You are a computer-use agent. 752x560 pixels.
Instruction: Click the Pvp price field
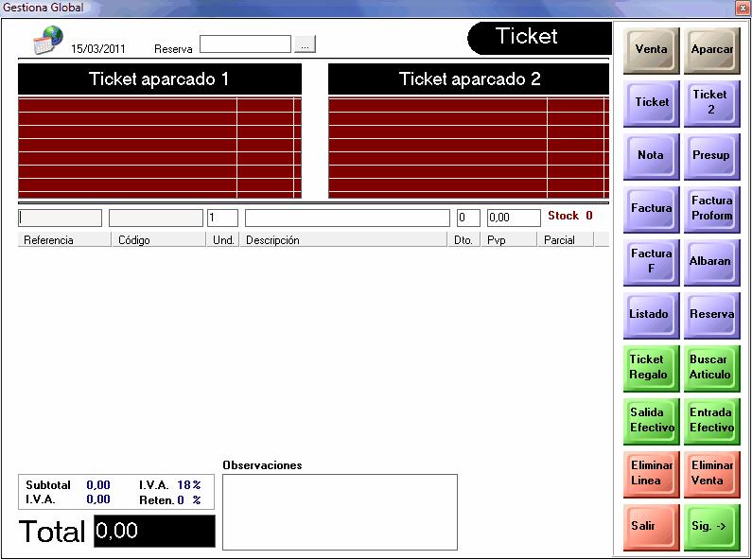tap(514, 218)
